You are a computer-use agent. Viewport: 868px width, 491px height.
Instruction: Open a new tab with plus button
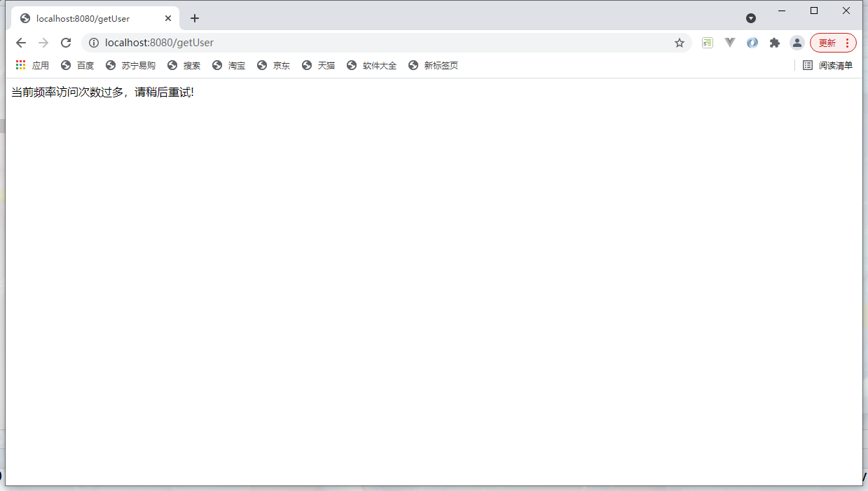coord(195,18)
